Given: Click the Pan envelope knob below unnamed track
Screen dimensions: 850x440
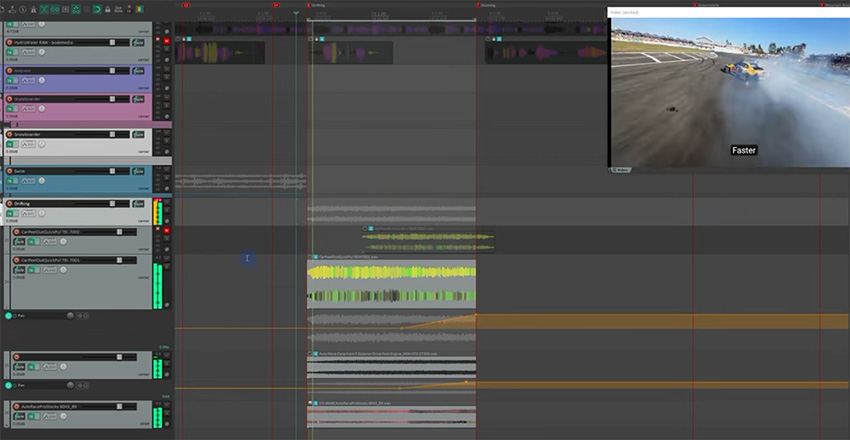Looking at the screenshot, I should tap(70, 385).
